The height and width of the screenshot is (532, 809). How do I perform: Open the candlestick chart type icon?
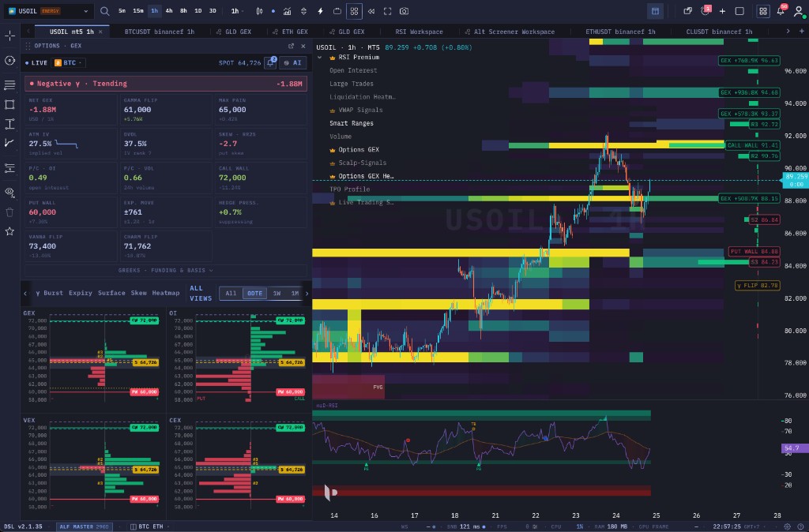click(259, 11)
